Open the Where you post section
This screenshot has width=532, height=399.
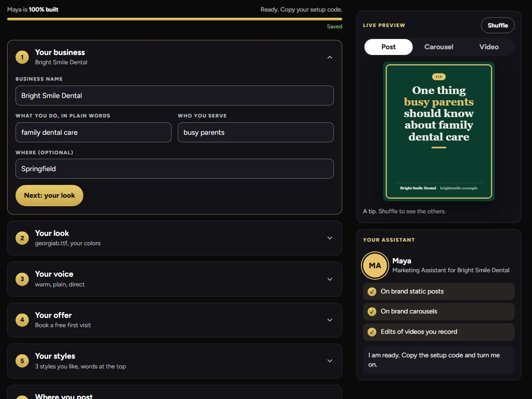coord(175,392)
